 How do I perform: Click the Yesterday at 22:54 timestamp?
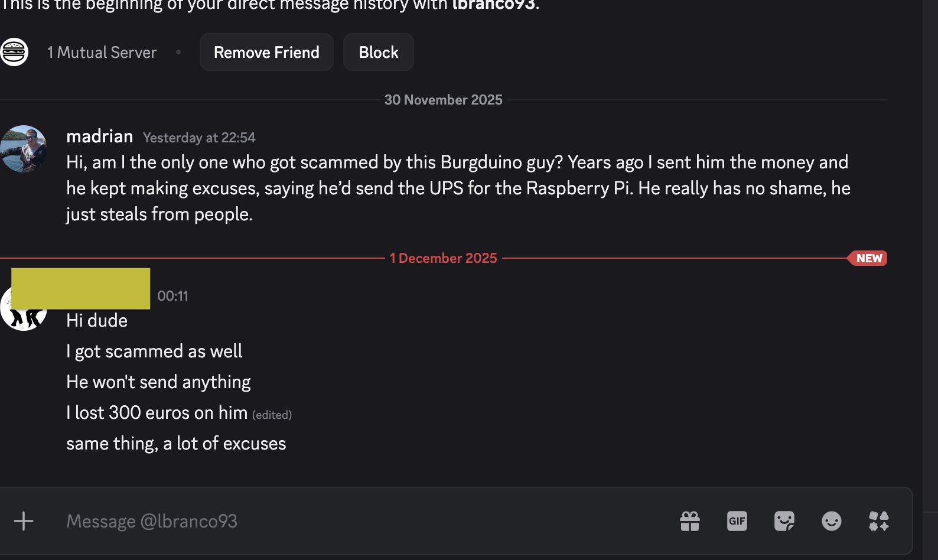[198, 137]
